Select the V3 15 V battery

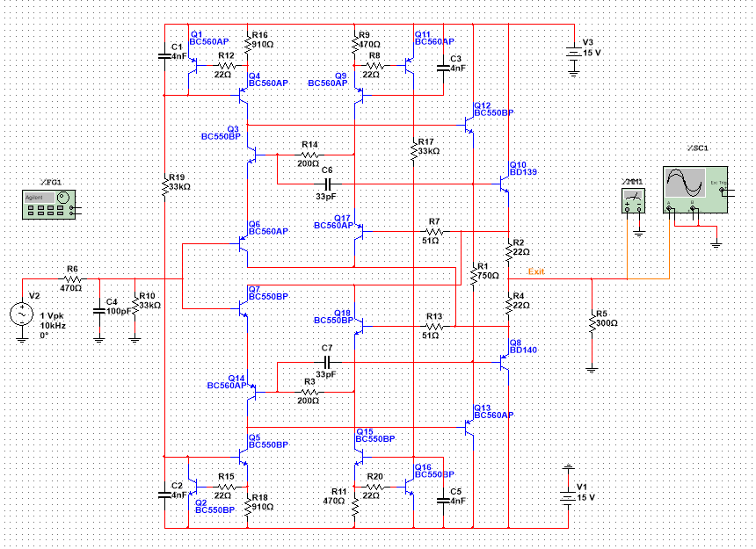click(x=573, y=53)
